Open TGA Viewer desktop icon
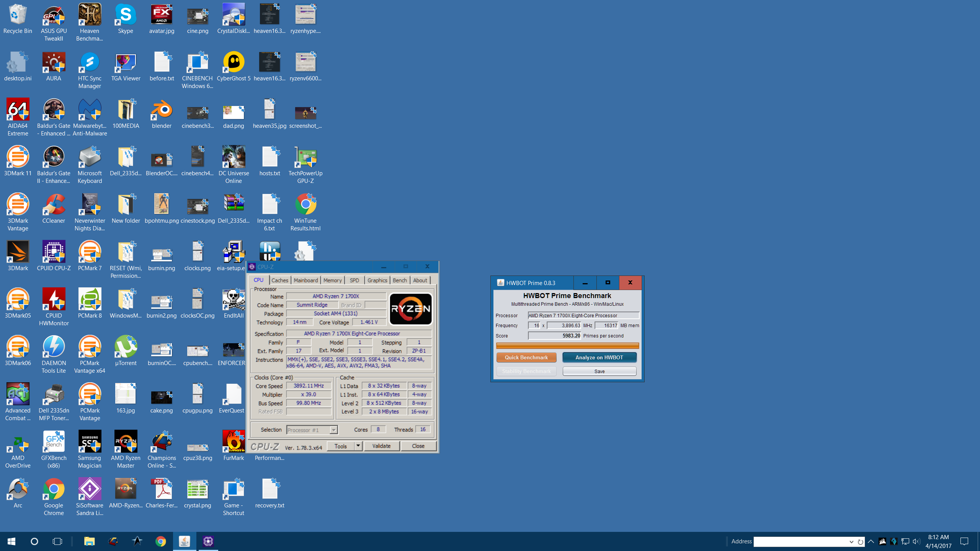980x551 pixels. (126, 67)
